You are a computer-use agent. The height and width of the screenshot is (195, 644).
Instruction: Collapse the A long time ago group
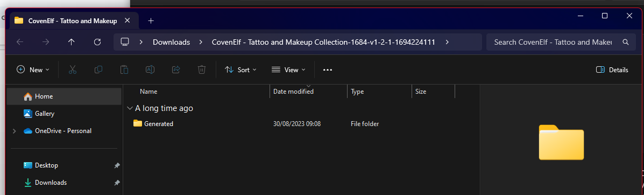click(130, 108)
